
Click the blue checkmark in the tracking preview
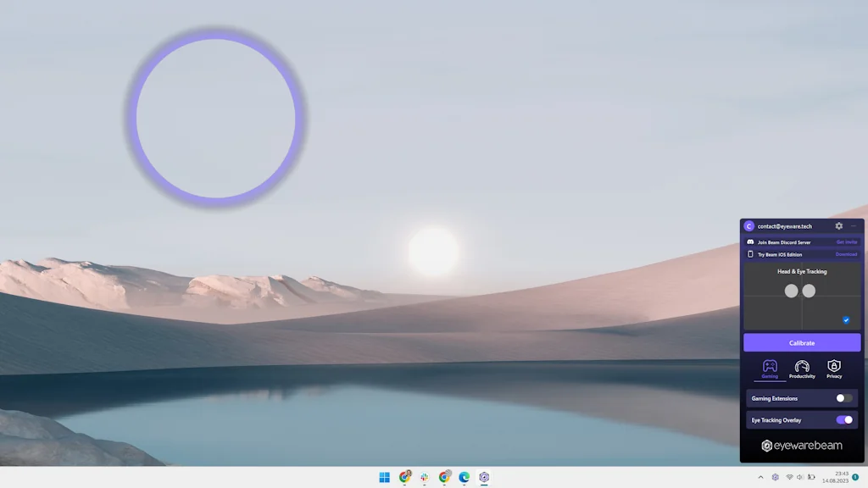click(x=845, y=320)
